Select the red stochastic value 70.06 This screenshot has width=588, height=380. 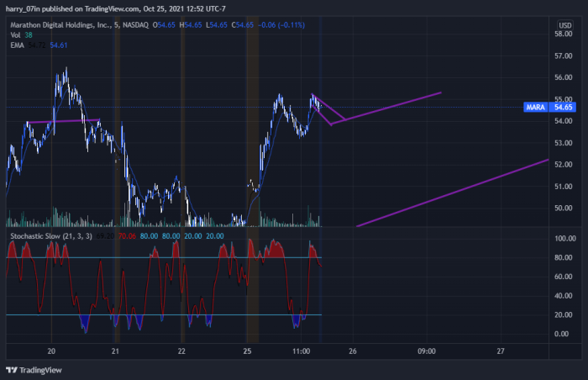point(127,236)
